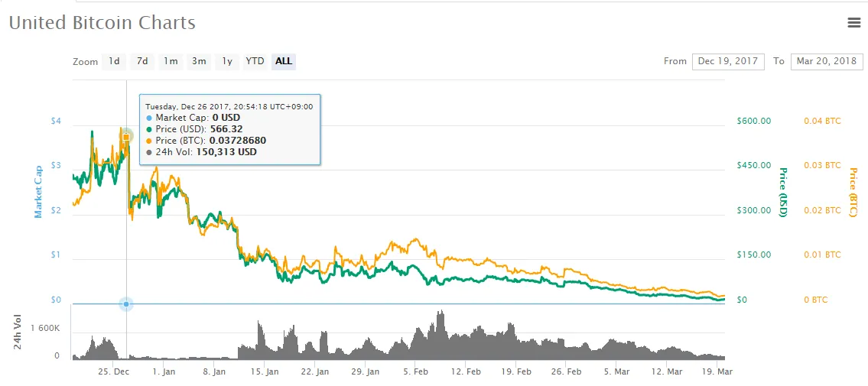Toggle the Market Cap axis label
868x386 pixels.
(37, 193)
